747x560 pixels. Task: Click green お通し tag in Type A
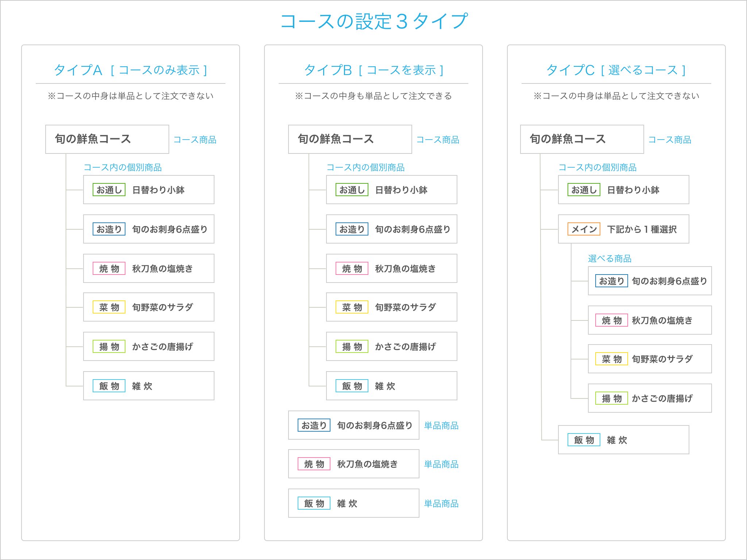coord(109,190)
